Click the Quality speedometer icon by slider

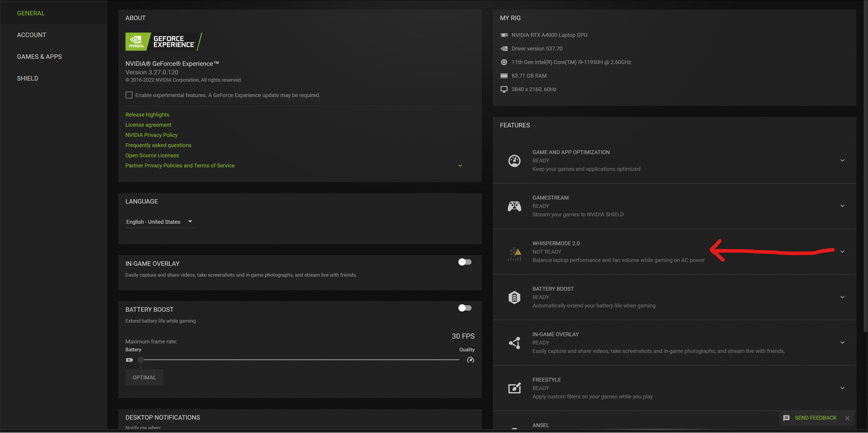pos(470,360)
